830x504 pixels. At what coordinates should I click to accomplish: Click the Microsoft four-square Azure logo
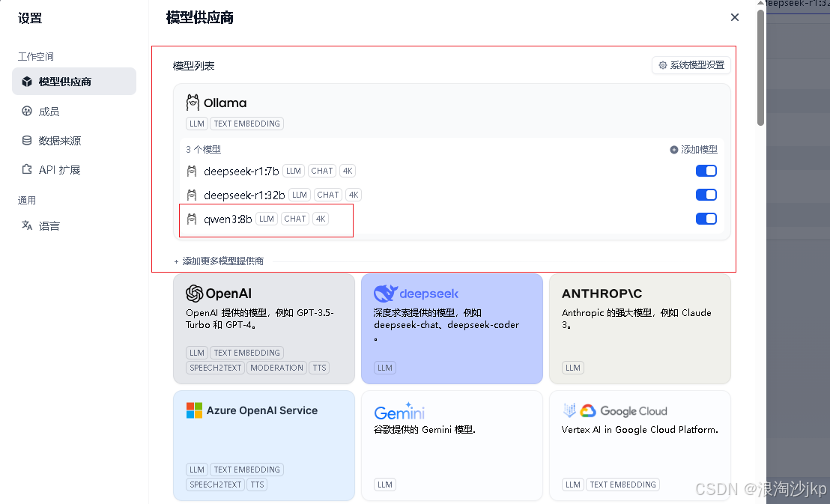coord(194,410)
